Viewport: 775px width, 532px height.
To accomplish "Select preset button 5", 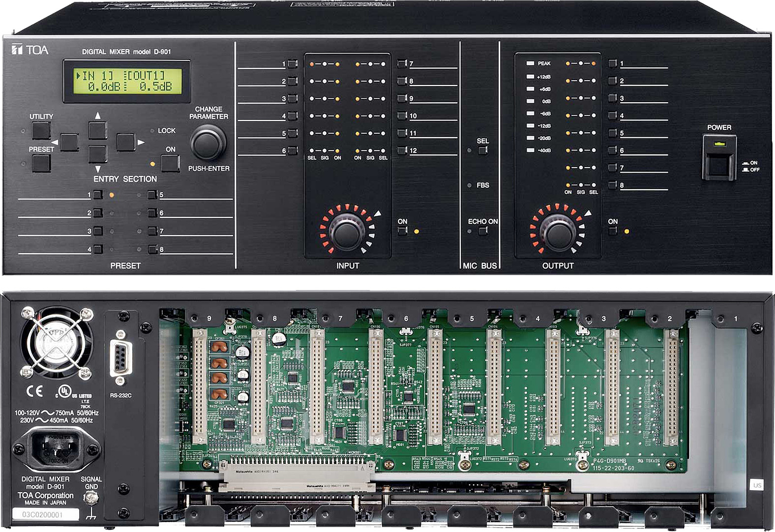I will 153,195.
